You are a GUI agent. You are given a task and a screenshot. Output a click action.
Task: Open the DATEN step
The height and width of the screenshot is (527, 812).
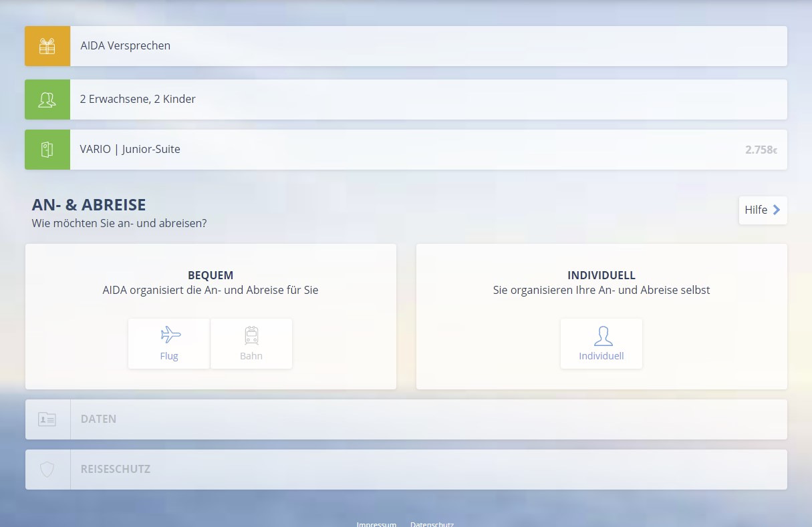[99, 419]
